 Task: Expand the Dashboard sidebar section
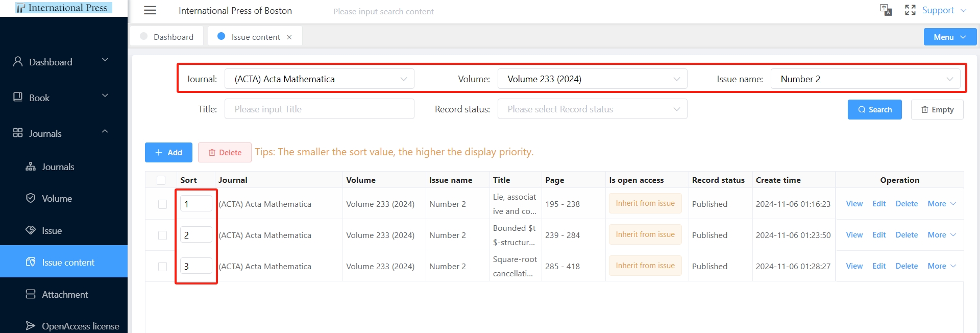[105, 60]
